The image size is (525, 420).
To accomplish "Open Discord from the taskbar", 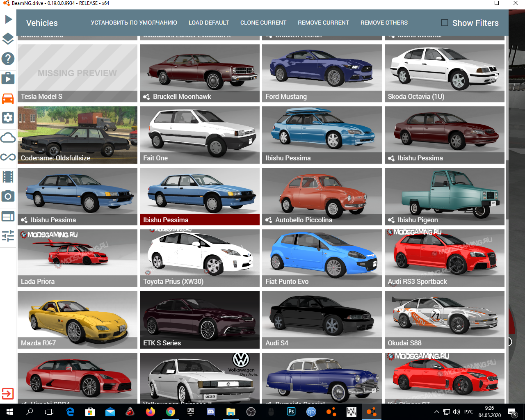I will pos(211,412).
